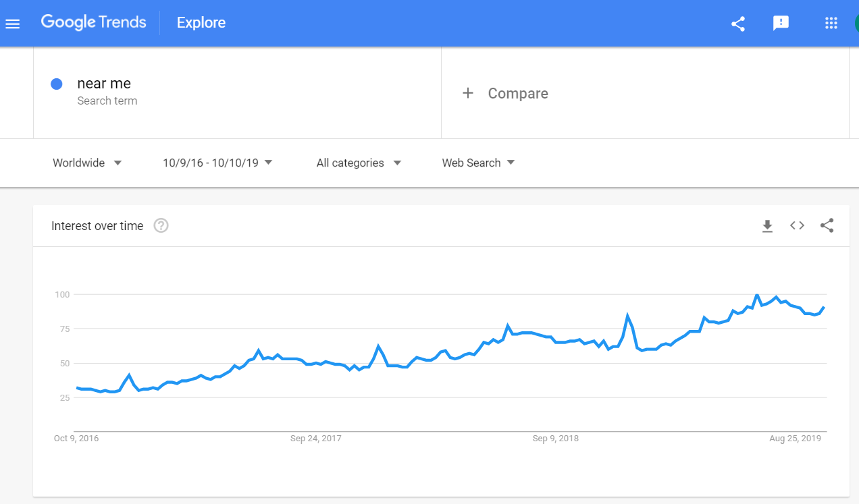Screen dimensions: 859x504
Task: Click the Google Trends logo
Action: pyautogui.click(x=93, y=22)
